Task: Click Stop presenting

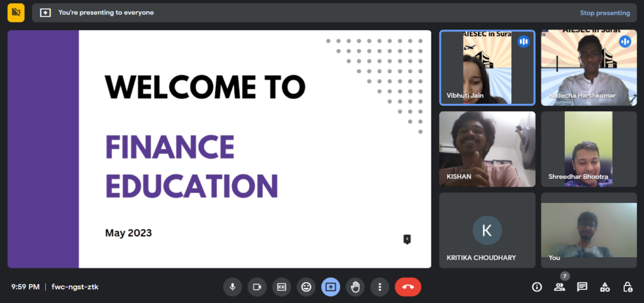Action: coord(604,13)
